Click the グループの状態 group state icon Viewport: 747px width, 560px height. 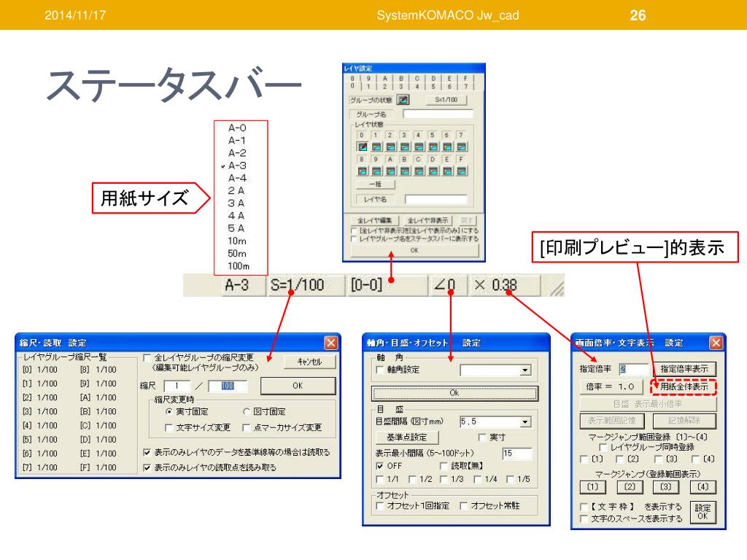point(403,100)
